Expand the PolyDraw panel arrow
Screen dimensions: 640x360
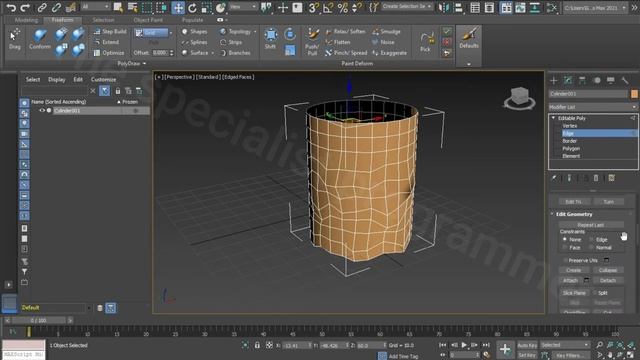(x=144, y=64)
